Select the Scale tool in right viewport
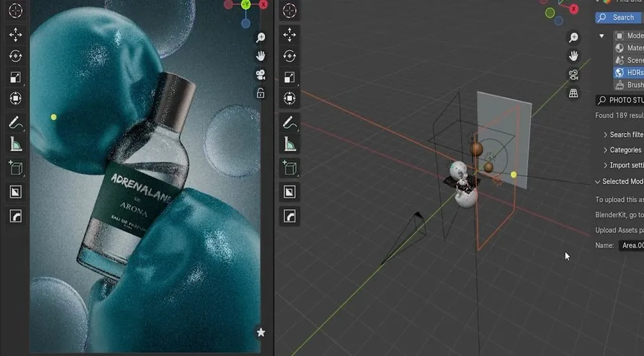This screenshot has height=356, width=644. [290, 77]
